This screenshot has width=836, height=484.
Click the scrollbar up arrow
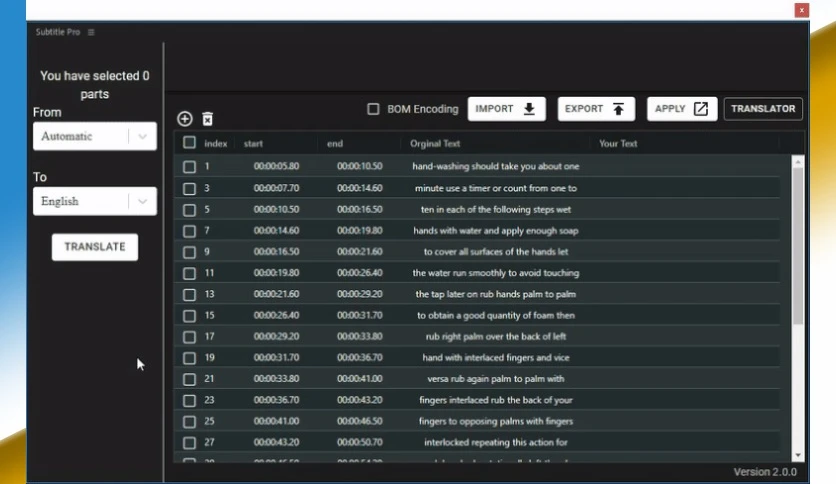(x=798, y=162)
